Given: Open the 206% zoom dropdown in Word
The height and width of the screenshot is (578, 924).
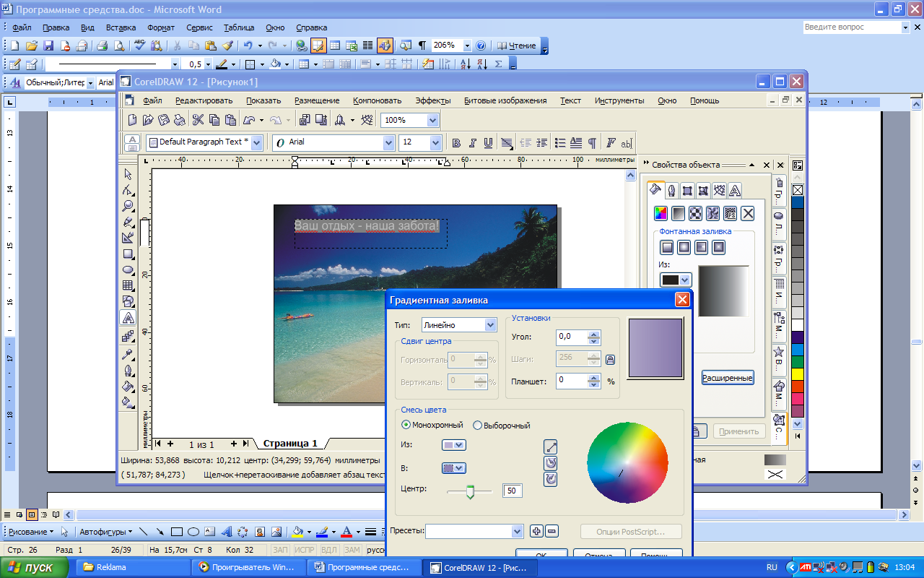Looking at the screenshot, I should [x=467, y=46].
